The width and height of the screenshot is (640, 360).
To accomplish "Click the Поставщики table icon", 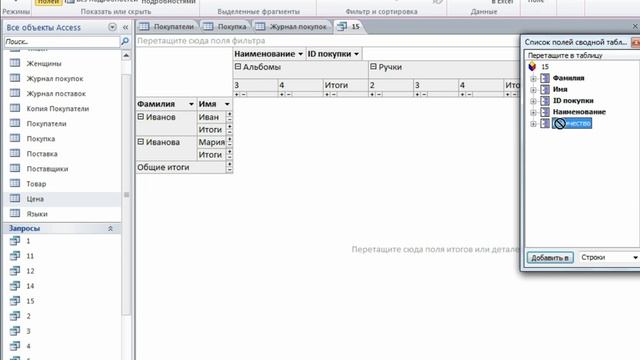I will coord(15,169).
